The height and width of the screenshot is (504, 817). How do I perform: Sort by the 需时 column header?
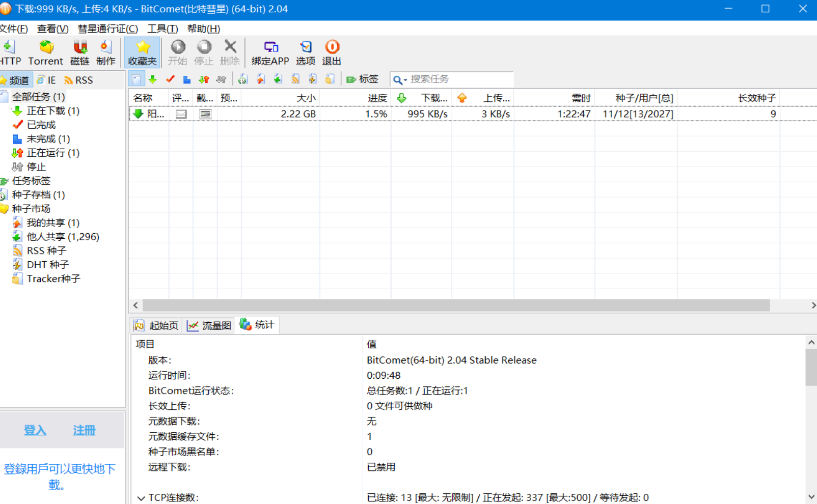[554, 98]
